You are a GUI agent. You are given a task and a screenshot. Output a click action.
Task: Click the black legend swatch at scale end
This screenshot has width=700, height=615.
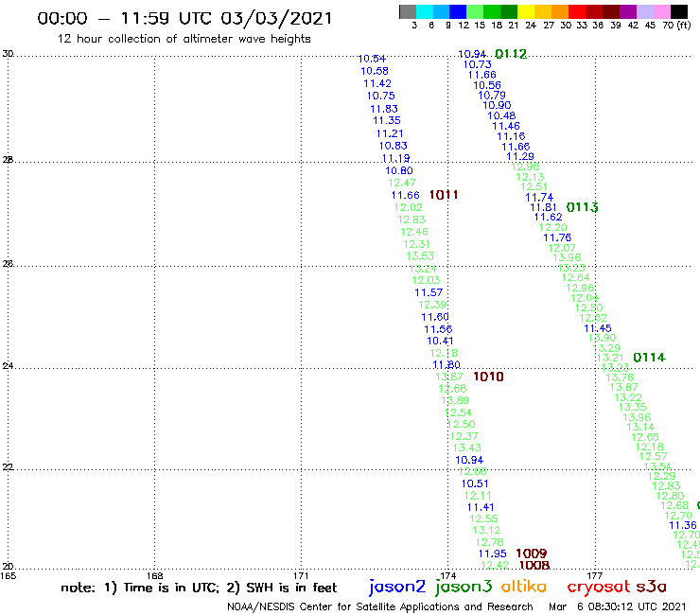click(x=678, y=11)
